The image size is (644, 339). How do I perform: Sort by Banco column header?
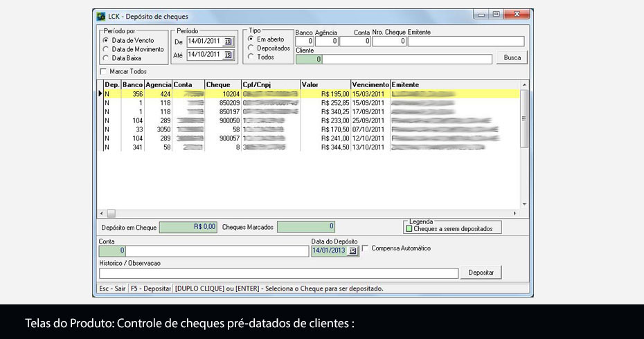(x=133, y=85)
